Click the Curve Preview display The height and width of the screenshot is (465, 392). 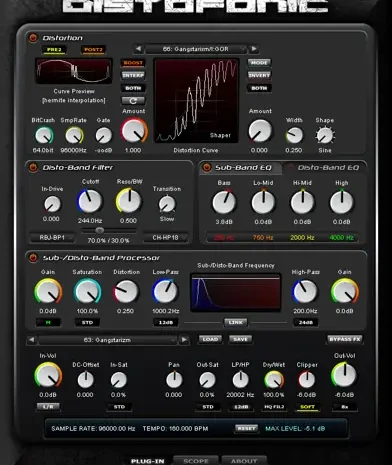tap(74, 71)
